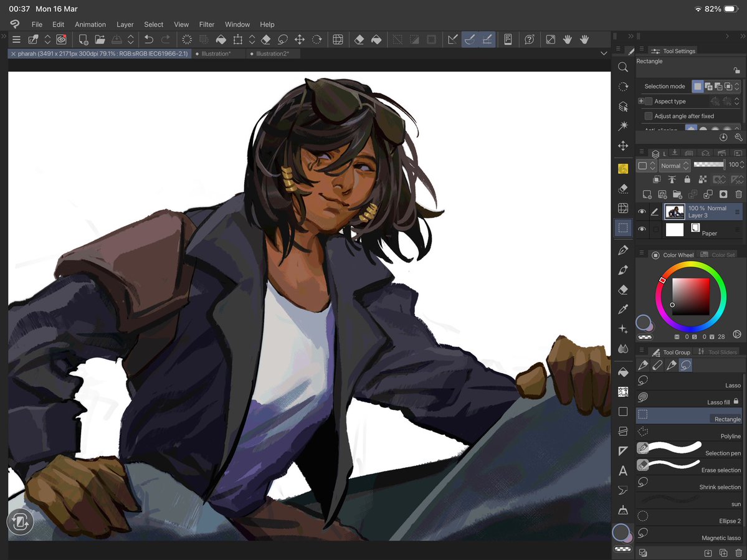Open the Layer menu
The image size is (747, 560).
tap(125, 24)
